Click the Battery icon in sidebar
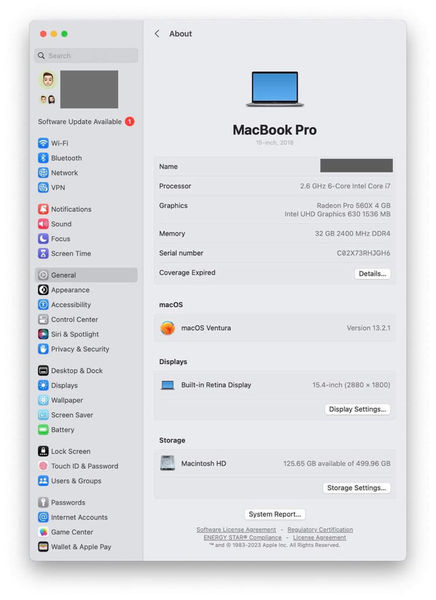The image size is (436, 600). click(x=43, y=430)
